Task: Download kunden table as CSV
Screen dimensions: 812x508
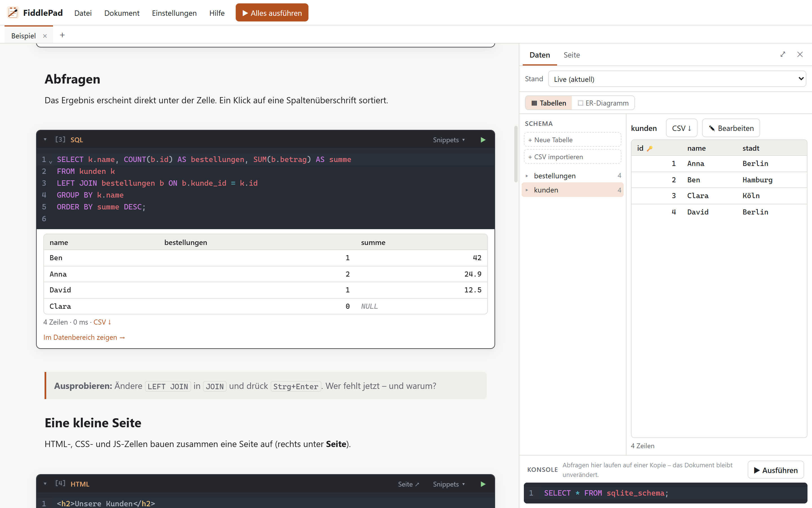Action: pos(681,128)
